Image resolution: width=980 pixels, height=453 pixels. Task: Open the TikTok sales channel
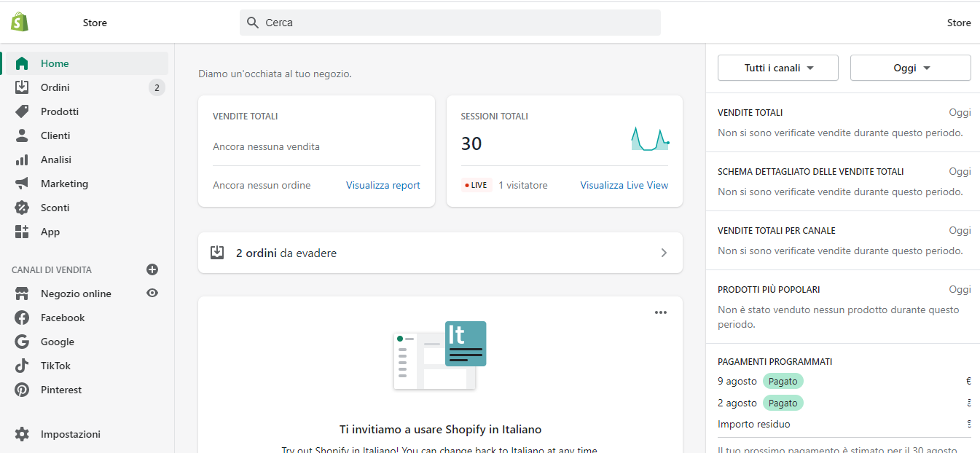coord(55,366)
